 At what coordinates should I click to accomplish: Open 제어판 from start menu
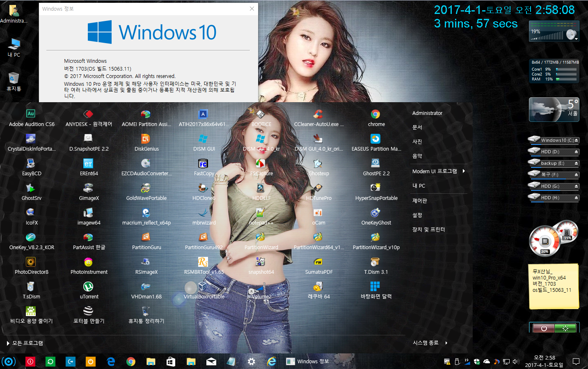(419, 201)
